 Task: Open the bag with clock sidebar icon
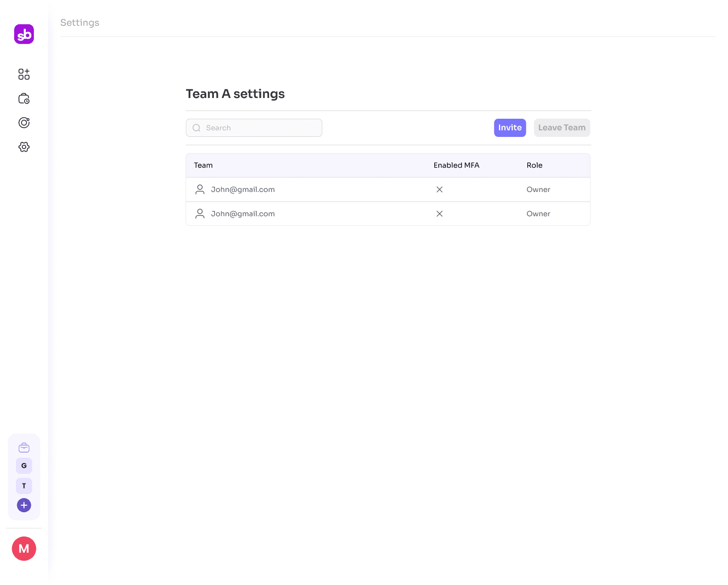[x=24, y=99]
